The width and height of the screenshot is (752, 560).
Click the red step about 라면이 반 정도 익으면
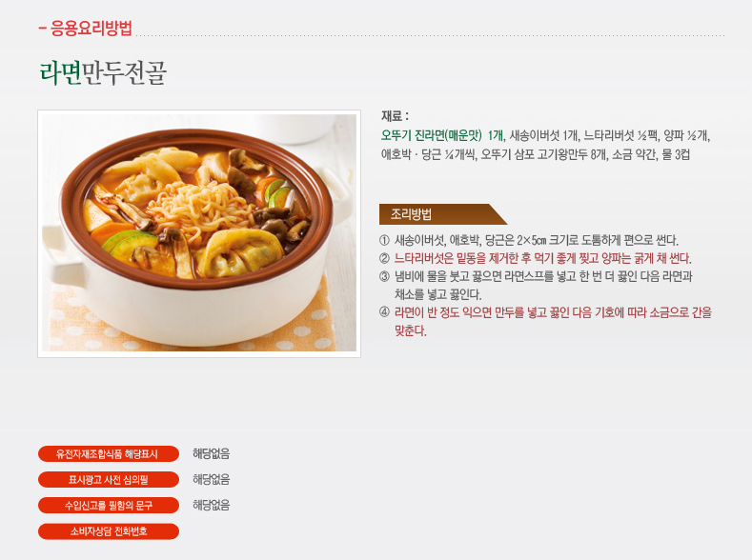tap(553, 322)
